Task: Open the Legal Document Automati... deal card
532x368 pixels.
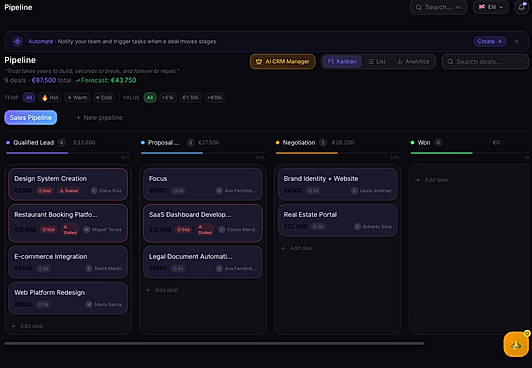Action: click(x=203, y=262)
